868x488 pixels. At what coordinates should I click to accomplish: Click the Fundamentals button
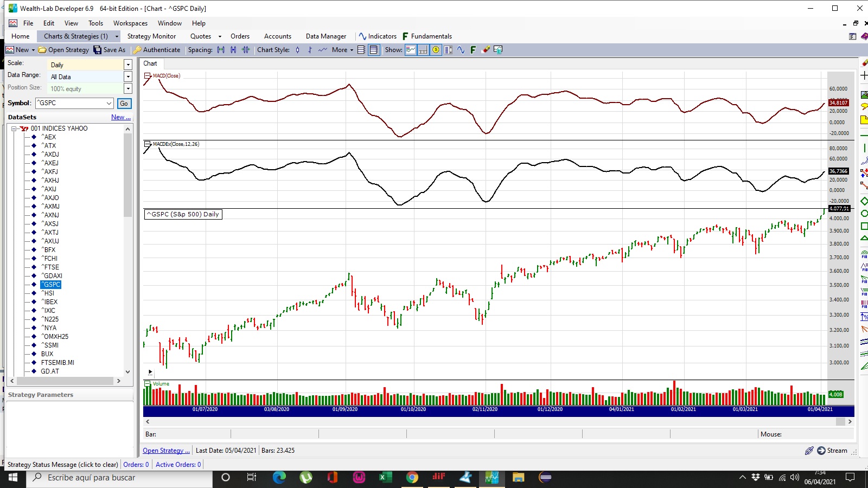427,36
